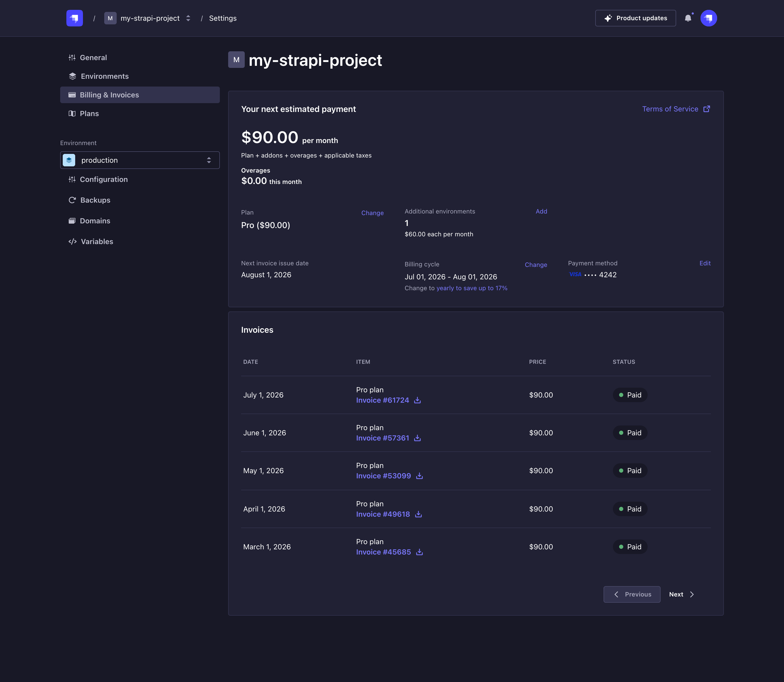Click the $90.00 price for May 1, 2026

(541, 471)
